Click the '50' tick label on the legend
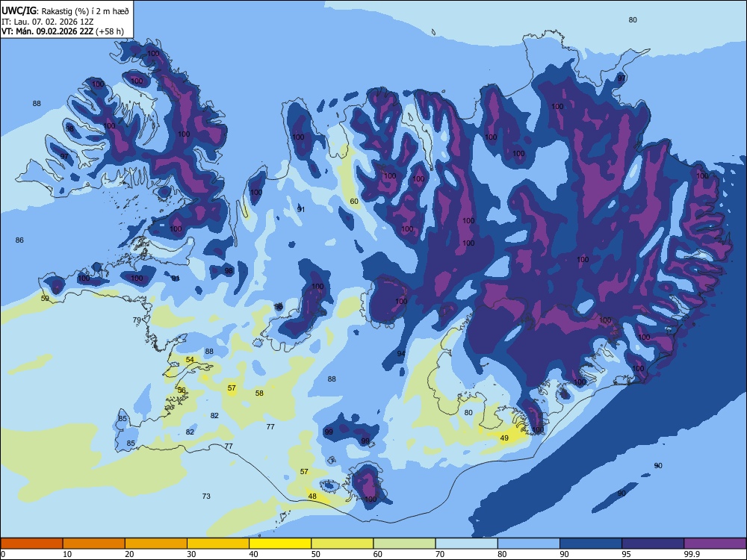Screen dimensions: 747x560 [316, 554]
